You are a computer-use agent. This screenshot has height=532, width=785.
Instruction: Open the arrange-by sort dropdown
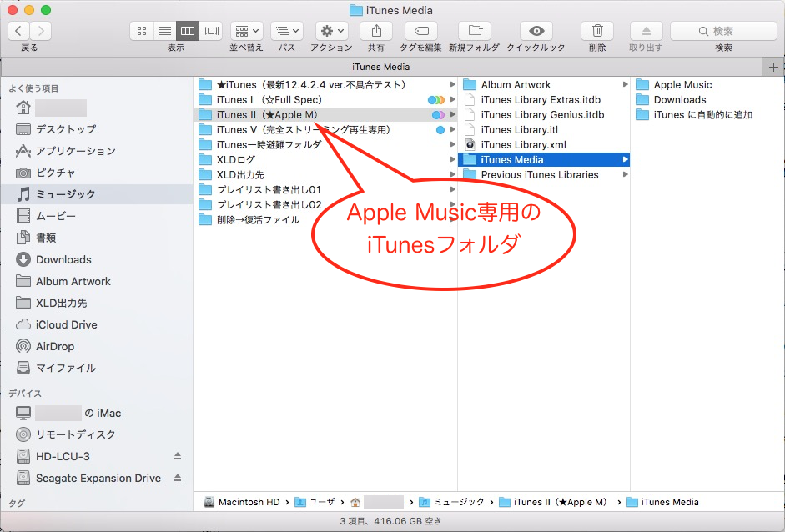(246, 31)
